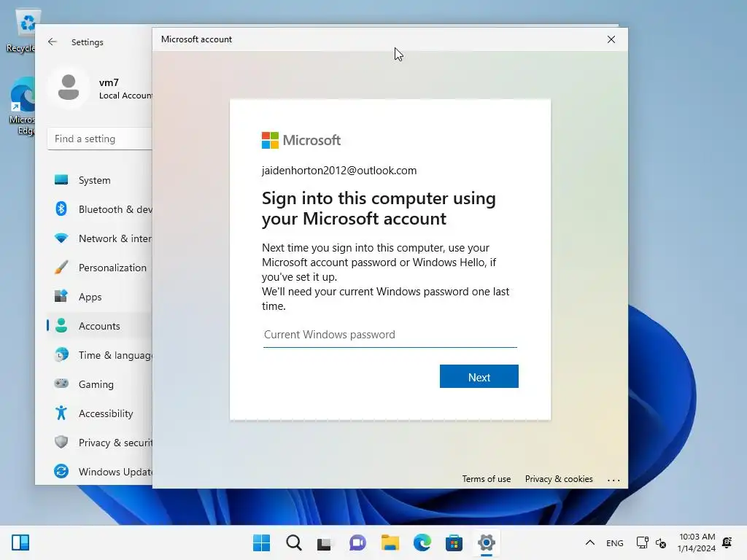Open Accessibility settings category

(x=99, y=413)
